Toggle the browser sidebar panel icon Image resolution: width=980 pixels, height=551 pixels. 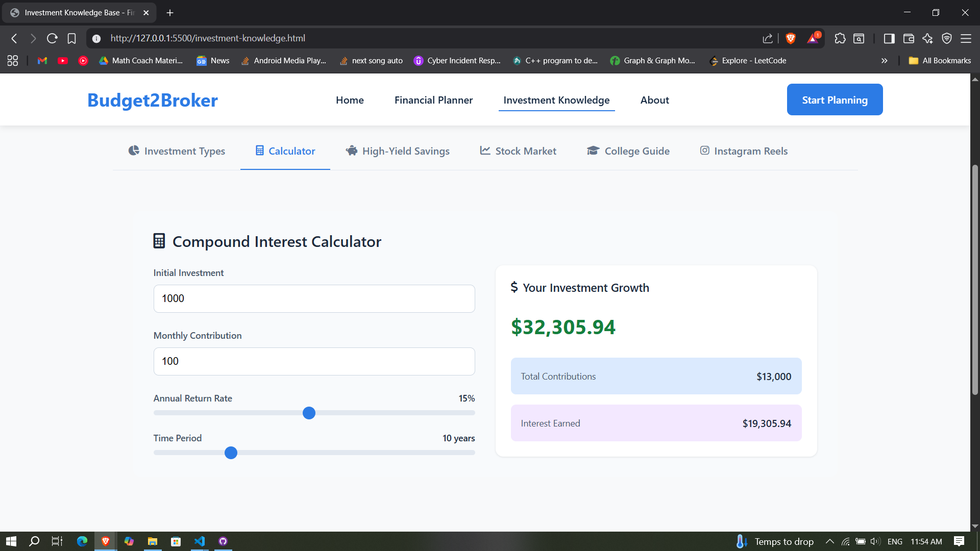click(x=889, y=38)
